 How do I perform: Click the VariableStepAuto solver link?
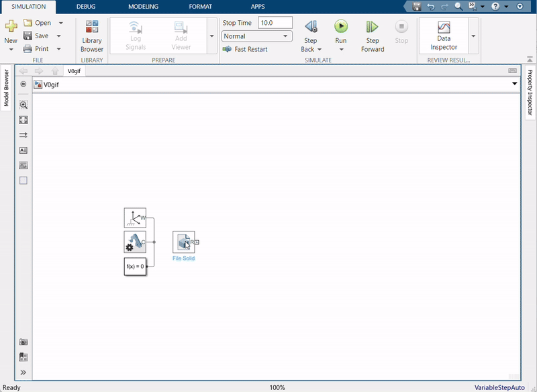[499, 387]
